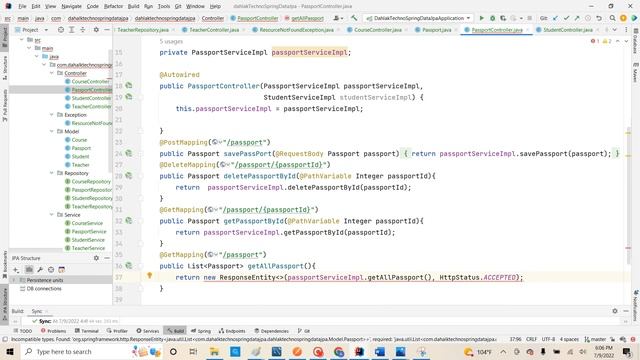Toggle the JPA Structure stripe button
640x360 pixels.
click(x=4, y=305)
